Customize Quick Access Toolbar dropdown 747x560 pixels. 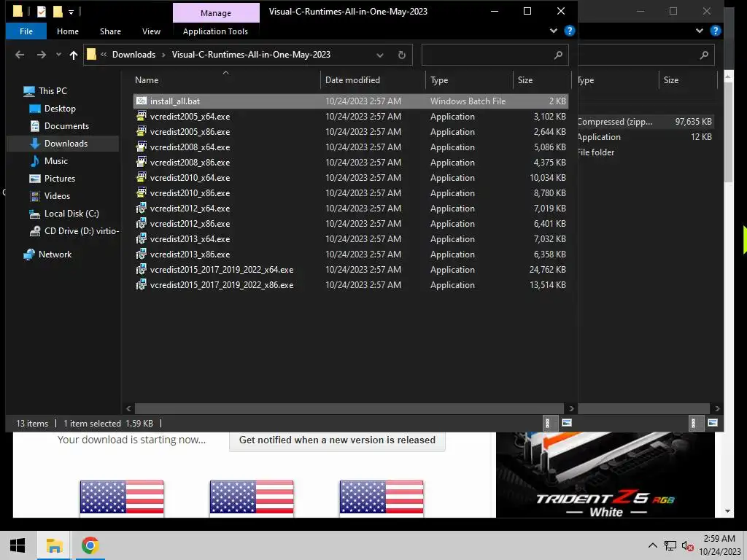click(x=71, y=12)
